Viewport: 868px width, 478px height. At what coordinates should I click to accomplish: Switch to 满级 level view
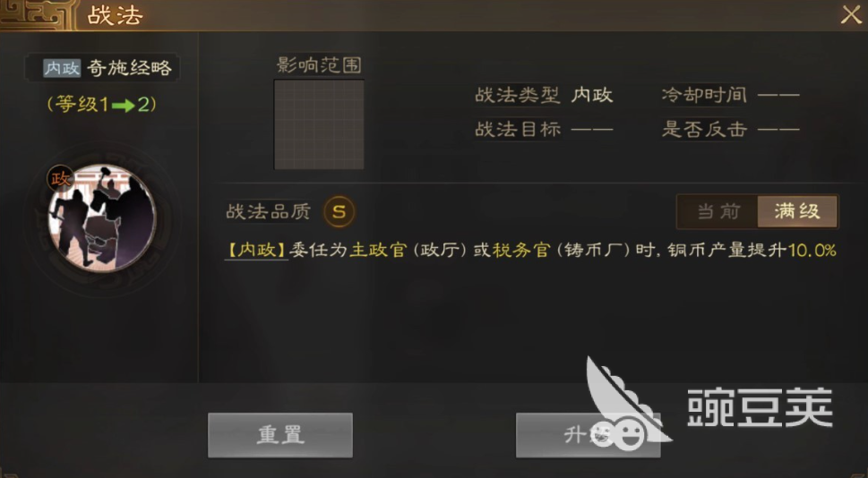797,211
